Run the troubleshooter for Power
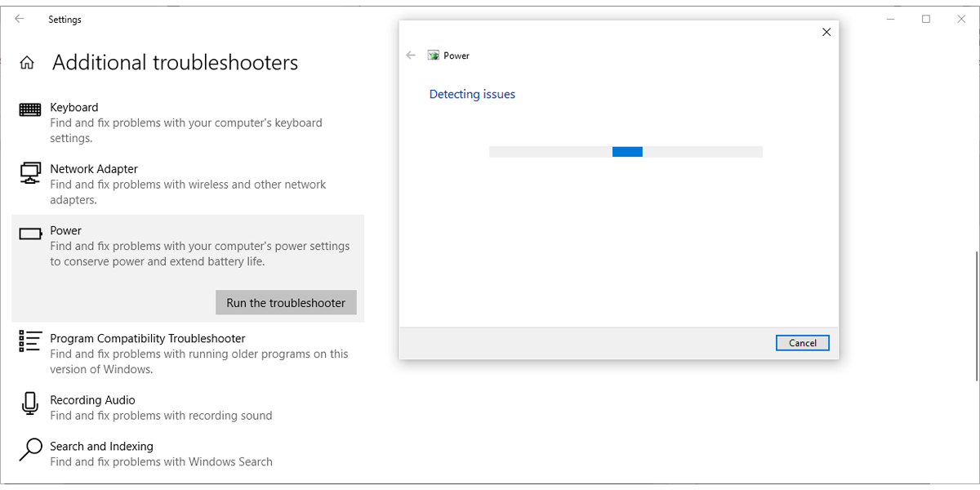Viewport: 980px width, 490px height. pos(286,302)
